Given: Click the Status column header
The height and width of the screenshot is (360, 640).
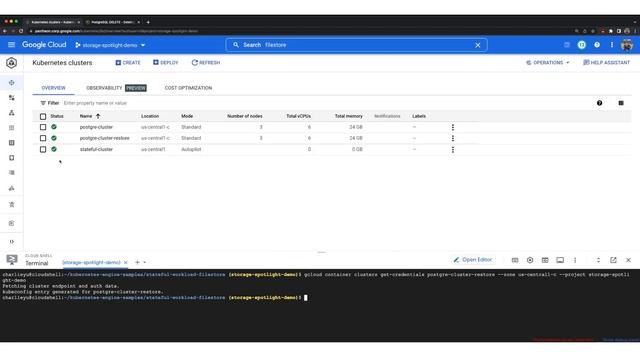Looking at the screenshot, I should 57,116.
